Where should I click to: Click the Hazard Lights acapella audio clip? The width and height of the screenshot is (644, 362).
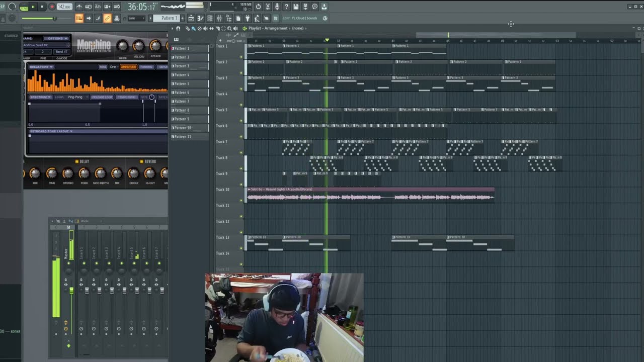[x=370, y=195]
